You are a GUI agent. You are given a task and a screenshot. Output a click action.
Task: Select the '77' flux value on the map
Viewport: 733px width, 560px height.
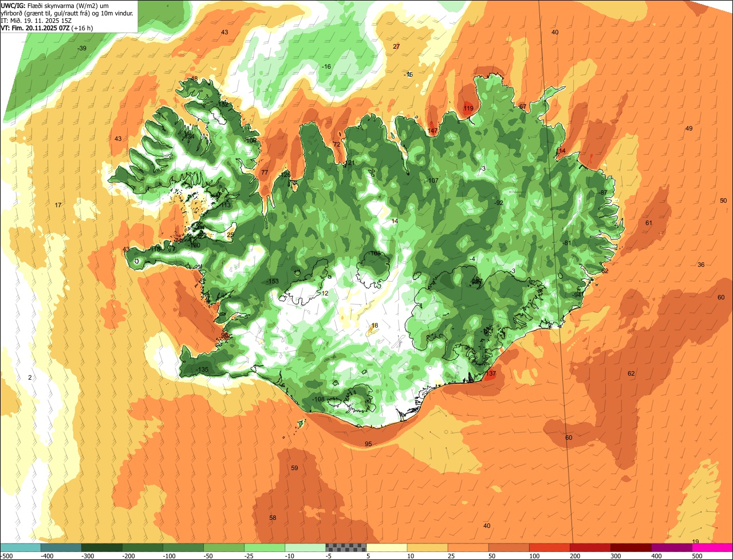tap(264, 172)
